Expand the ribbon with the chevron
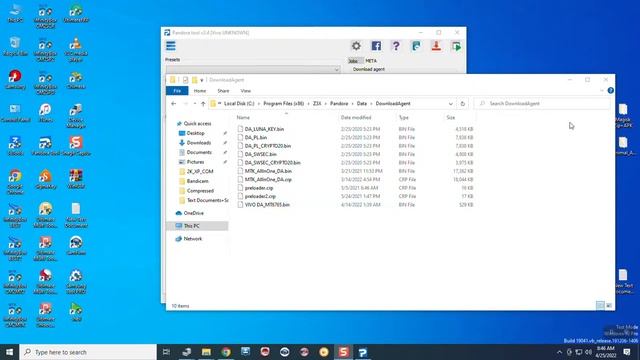Screen dimensions: 640x360 click(x=602, y=91)
